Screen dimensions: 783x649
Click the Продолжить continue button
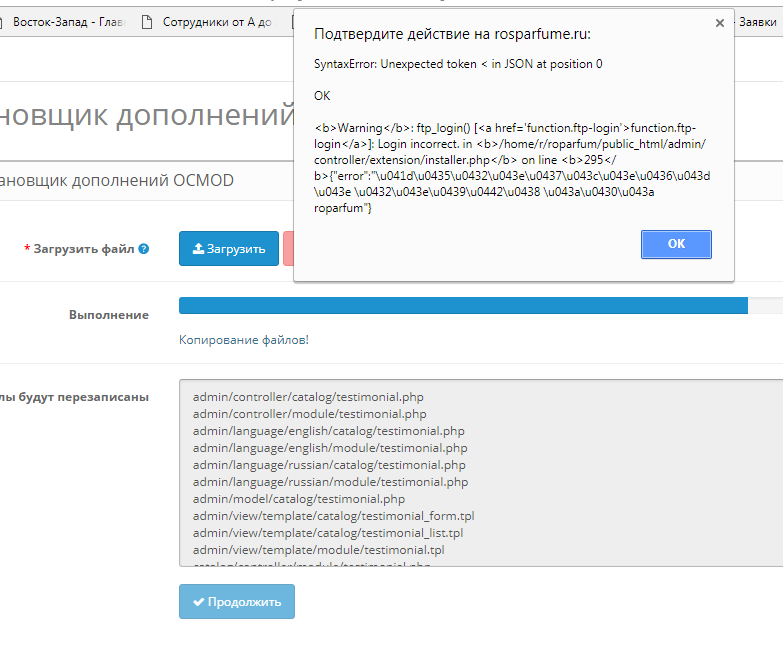click(x=237, y=602)
